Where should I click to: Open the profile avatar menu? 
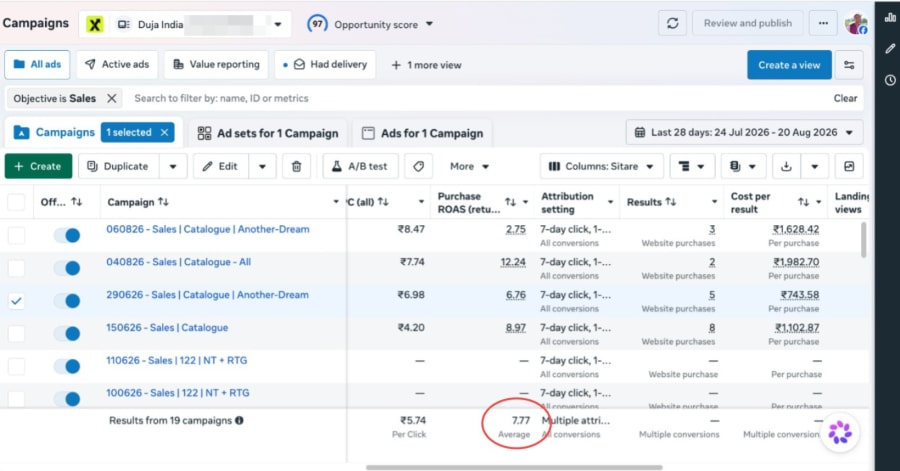pos(856,24)
